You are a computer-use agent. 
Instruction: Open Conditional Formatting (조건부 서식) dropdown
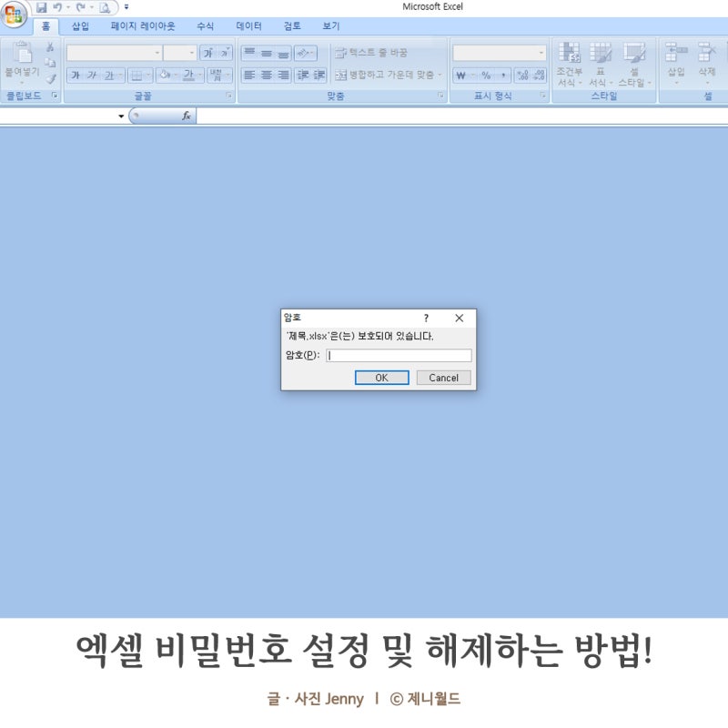(570, 64)
